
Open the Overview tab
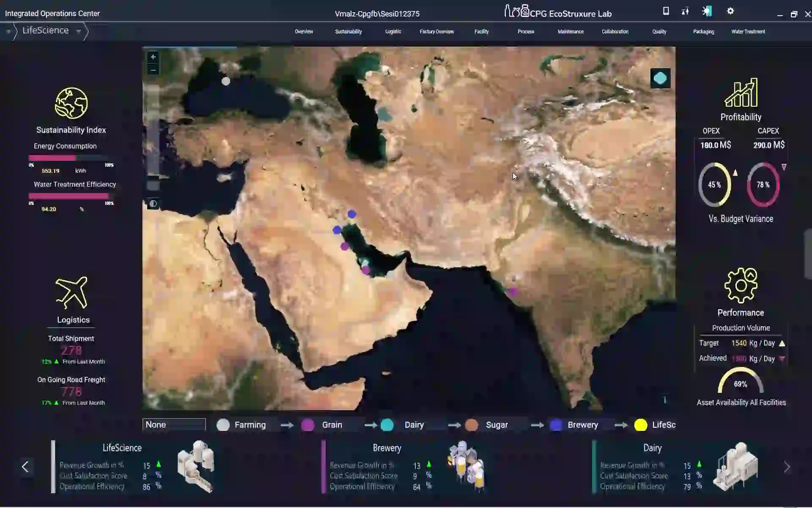pyautogui.click(x=304, y=32)
